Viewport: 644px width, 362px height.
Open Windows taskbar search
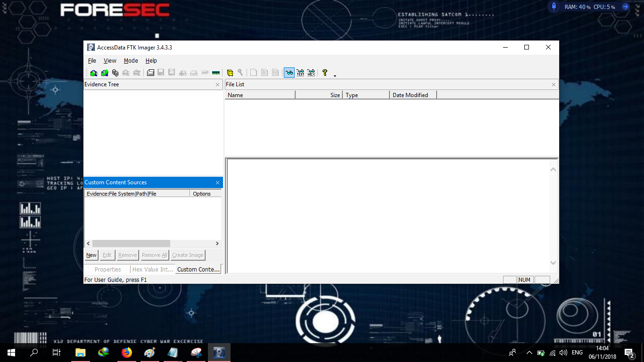(x=34, y=353)
